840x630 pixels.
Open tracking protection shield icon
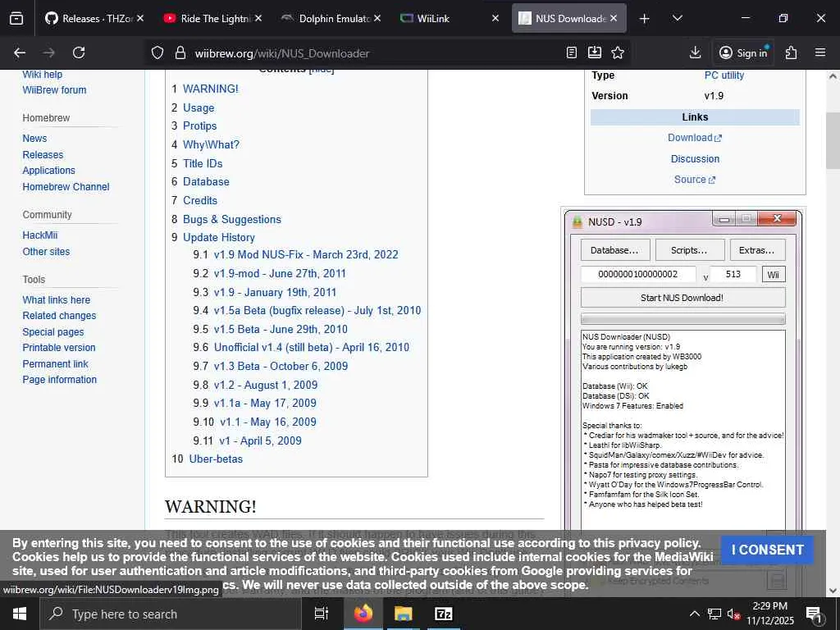pos(157,53)
